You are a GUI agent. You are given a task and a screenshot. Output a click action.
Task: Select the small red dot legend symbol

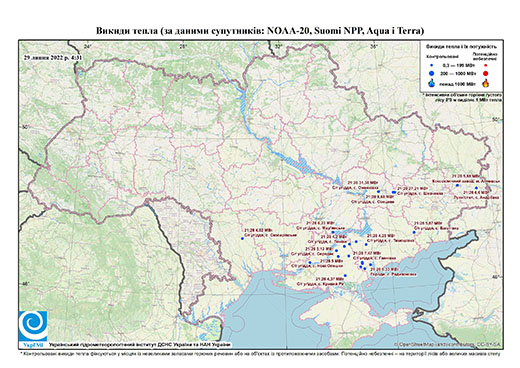coord(486,66)
